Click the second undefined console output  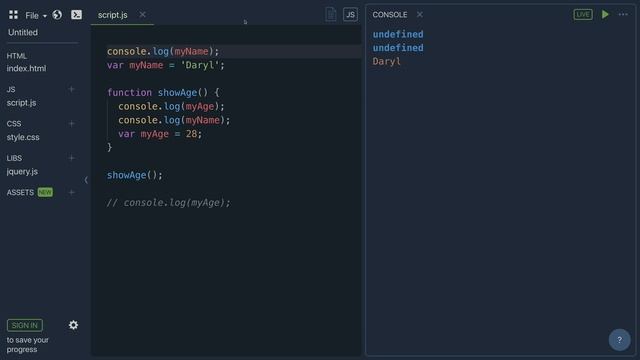[x=398, y=48]
